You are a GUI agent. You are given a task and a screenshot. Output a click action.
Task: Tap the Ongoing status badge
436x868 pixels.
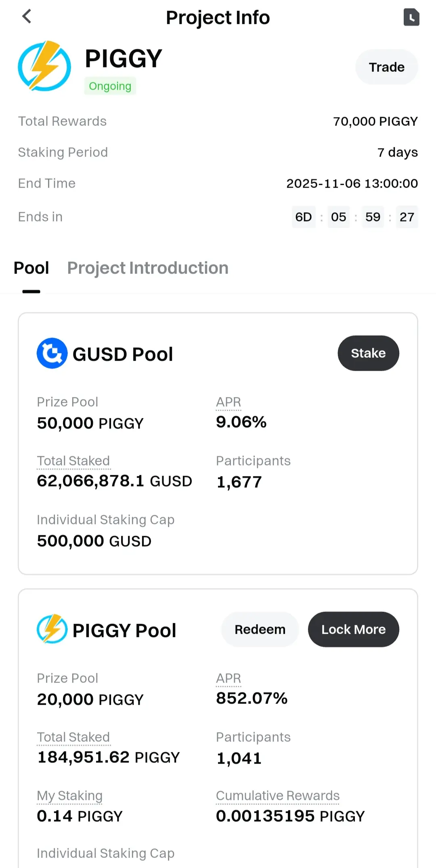pos(110,86)
